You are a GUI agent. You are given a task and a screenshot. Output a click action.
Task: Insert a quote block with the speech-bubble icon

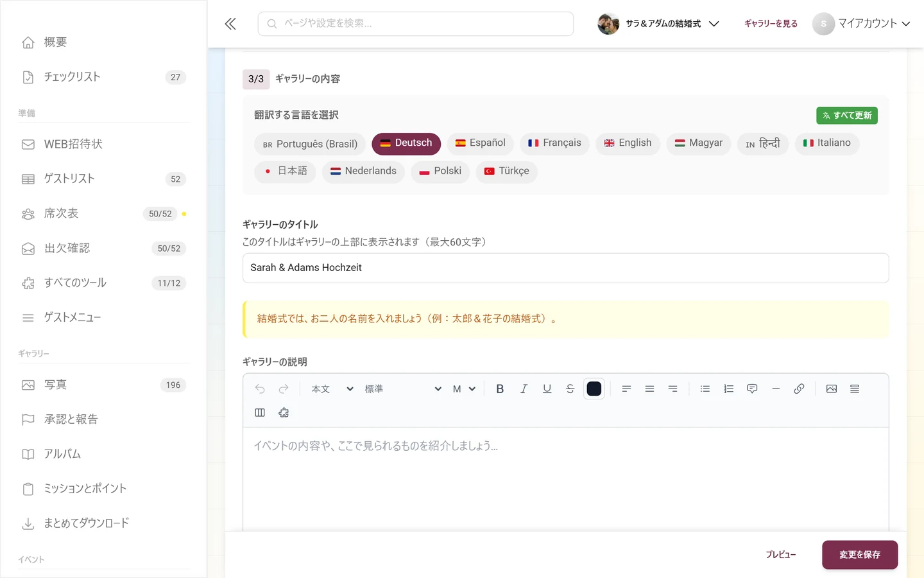(752, 389)
